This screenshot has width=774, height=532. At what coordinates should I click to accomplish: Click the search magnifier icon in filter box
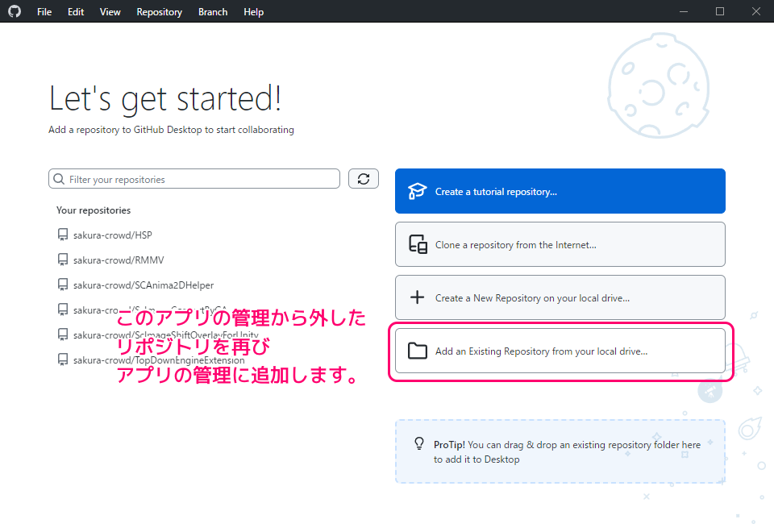(59, 179)
